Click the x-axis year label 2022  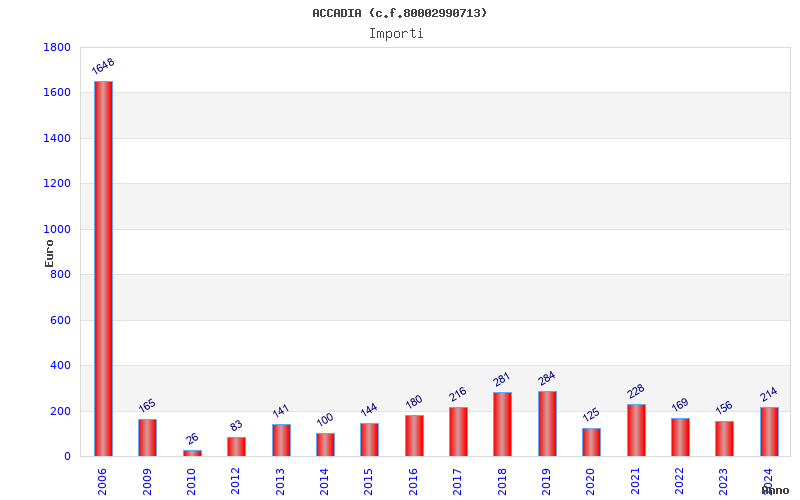pyautogui.click(x=679, y=482)
